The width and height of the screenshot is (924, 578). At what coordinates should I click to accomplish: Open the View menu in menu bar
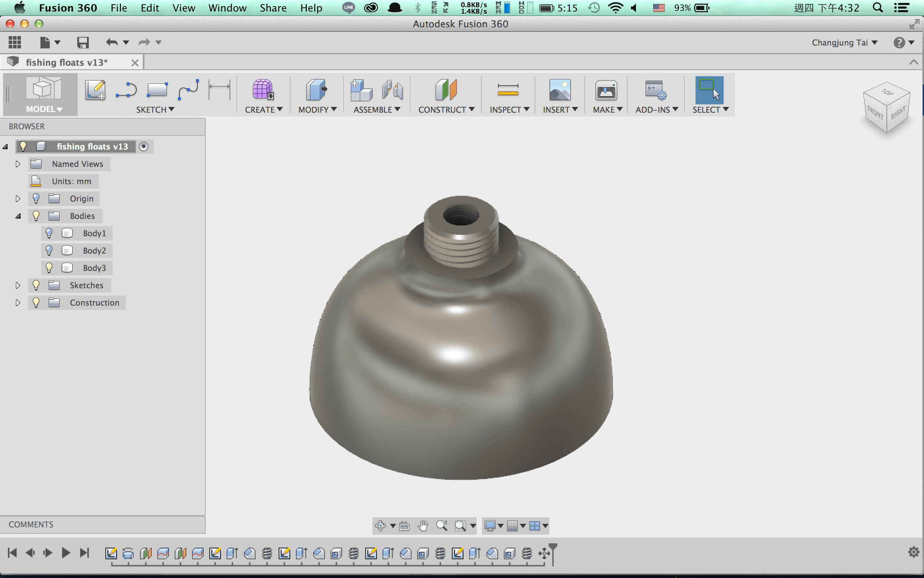tap(184, 8)
